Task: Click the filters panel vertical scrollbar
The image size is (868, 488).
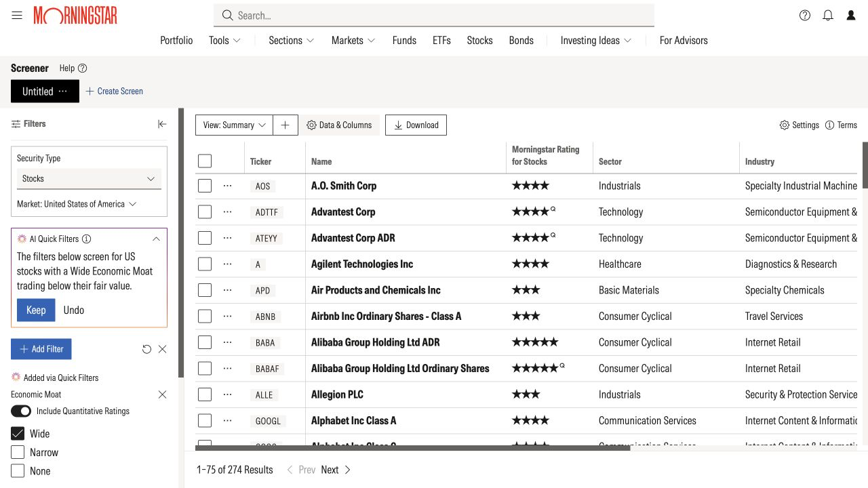Action: [x=181, y=243]
